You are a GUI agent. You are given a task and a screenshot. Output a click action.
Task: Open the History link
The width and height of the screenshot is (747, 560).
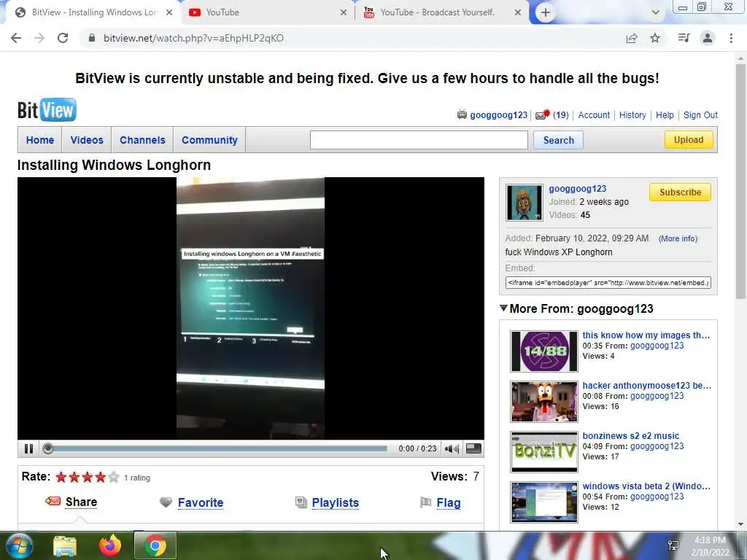(632, 114)
